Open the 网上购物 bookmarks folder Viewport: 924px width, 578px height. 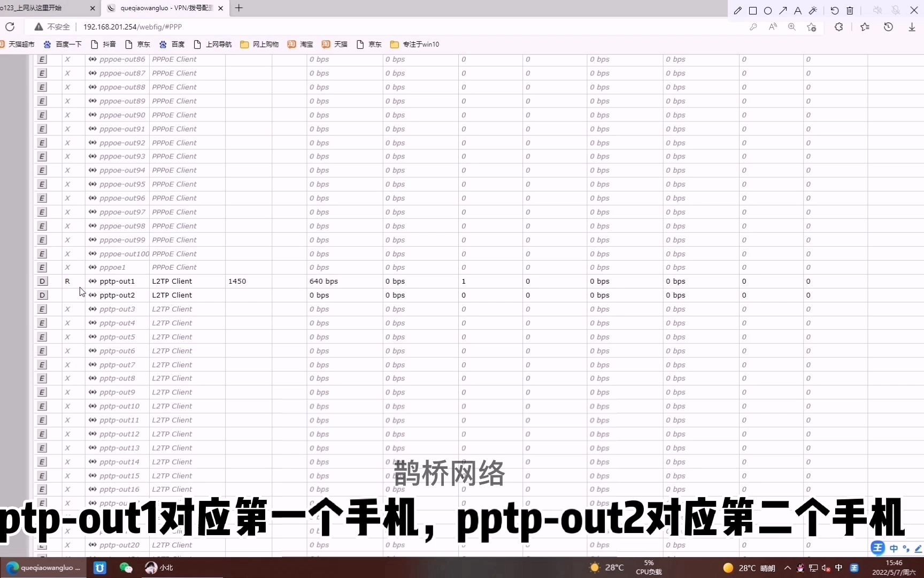(x=259, y=44)
